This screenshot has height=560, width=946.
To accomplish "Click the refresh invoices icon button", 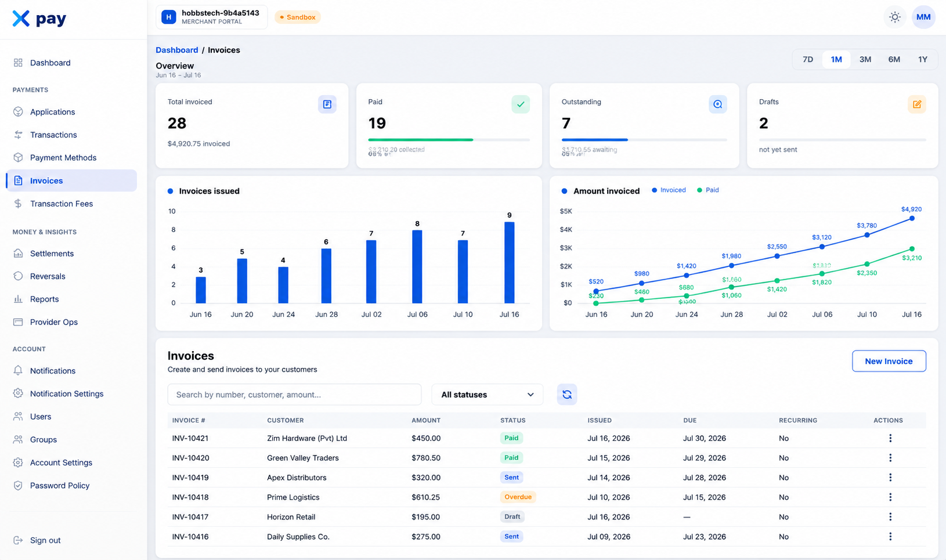I will pyautogui.click(x=567, y=395).
